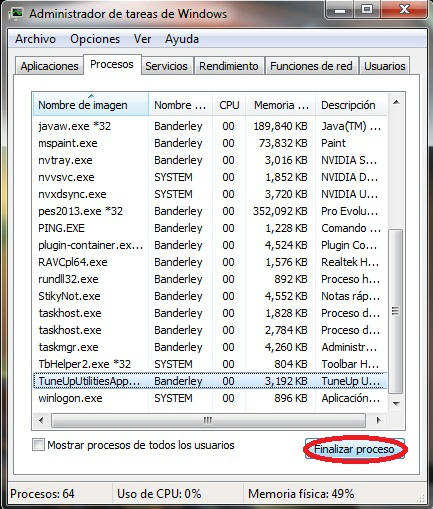Click the horizontal scrollbar right arrow
Viewport: 433px width, 509px height.
point(378,420)
